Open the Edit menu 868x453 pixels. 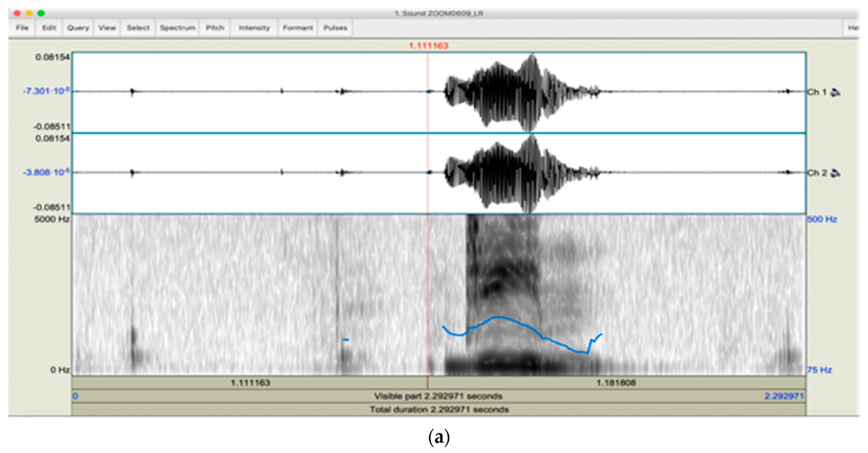[x=49, y=28]
